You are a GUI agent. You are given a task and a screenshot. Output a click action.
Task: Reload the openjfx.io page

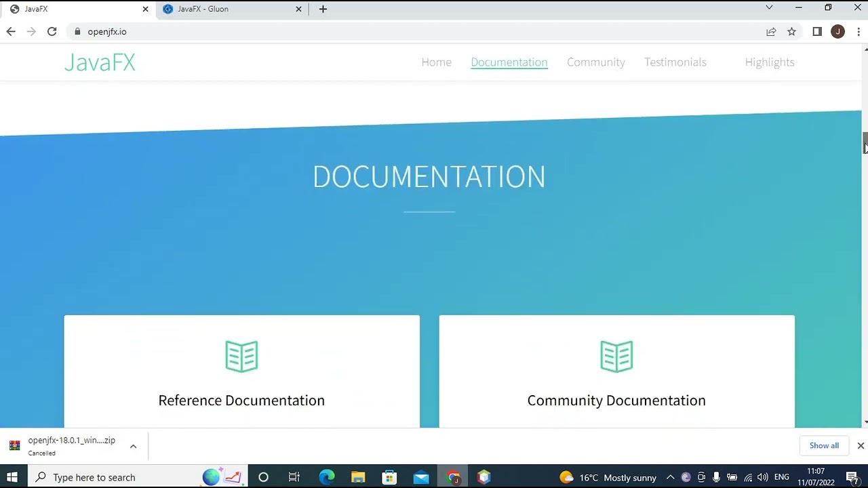[x=52, y=31]
